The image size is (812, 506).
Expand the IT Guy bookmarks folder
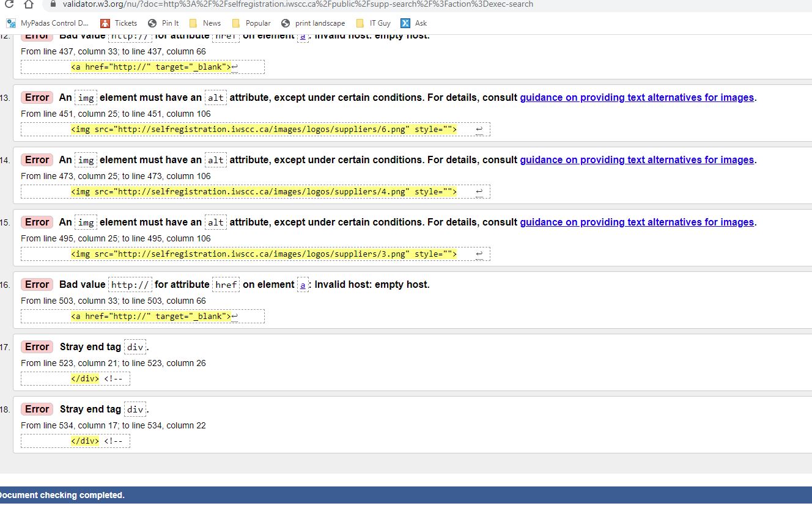tap(378, 23)
